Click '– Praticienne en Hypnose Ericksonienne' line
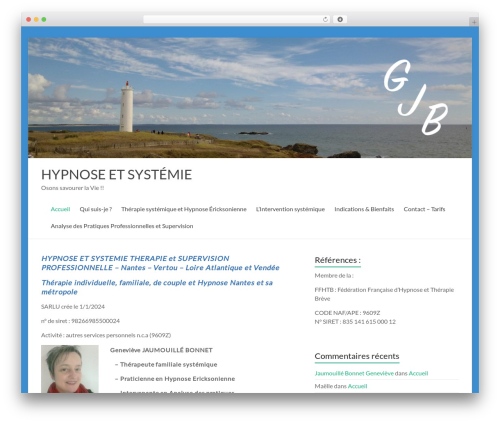The image size is (500, 423). click(175, 379)
